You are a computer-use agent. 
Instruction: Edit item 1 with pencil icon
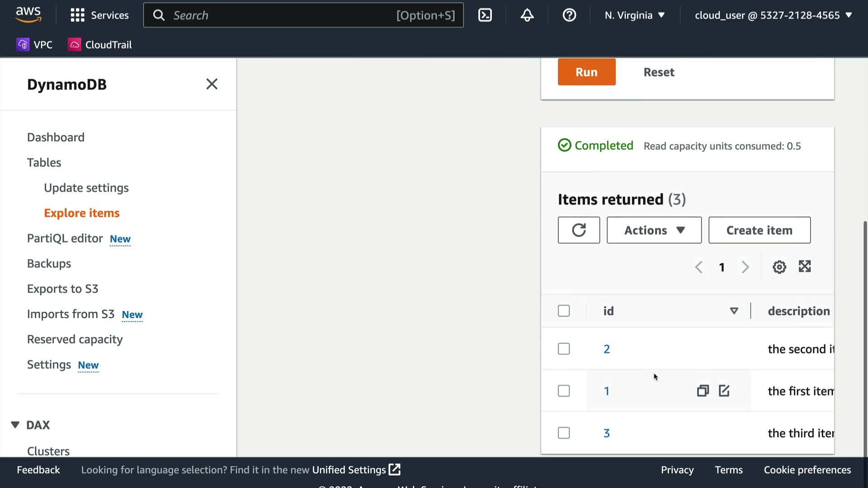click(x=724, y=391)
